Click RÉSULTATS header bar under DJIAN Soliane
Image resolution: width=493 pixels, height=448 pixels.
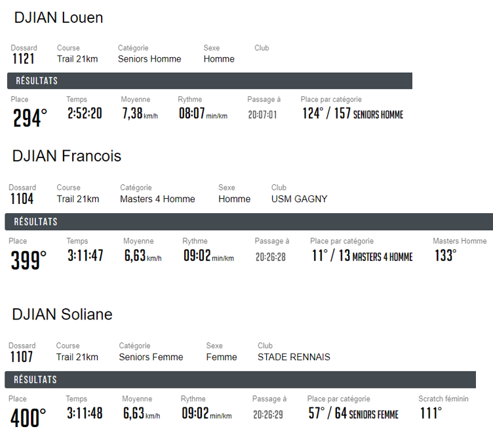coord(240,380)
